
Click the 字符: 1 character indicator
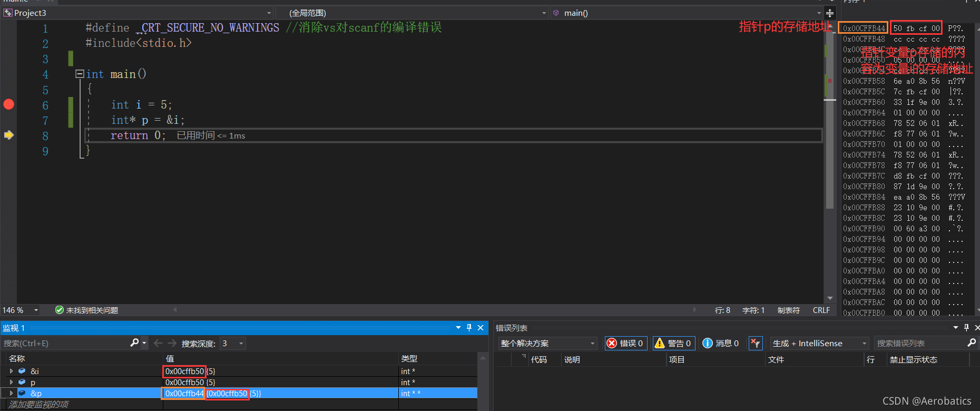(753, 310)
